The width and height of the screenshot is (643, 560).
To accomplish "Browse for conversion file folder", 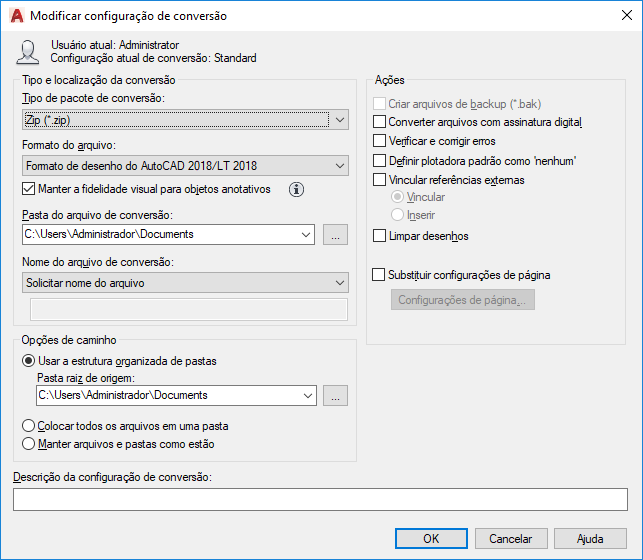I will coord(335,234).
